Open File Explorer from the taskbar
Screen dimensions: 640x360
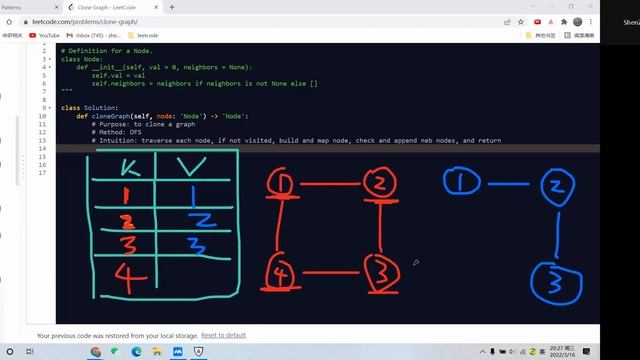coord(157,351)
